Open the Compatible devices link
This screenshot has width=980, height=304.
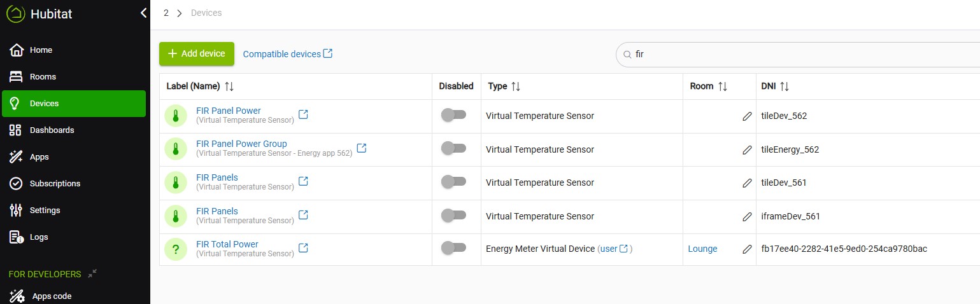(x=287, y=54)
